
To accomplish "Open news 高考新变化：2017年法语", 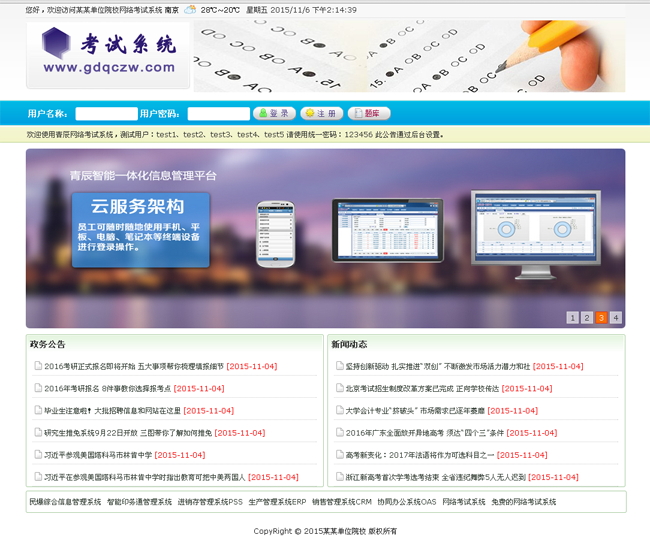I will 420,455.
